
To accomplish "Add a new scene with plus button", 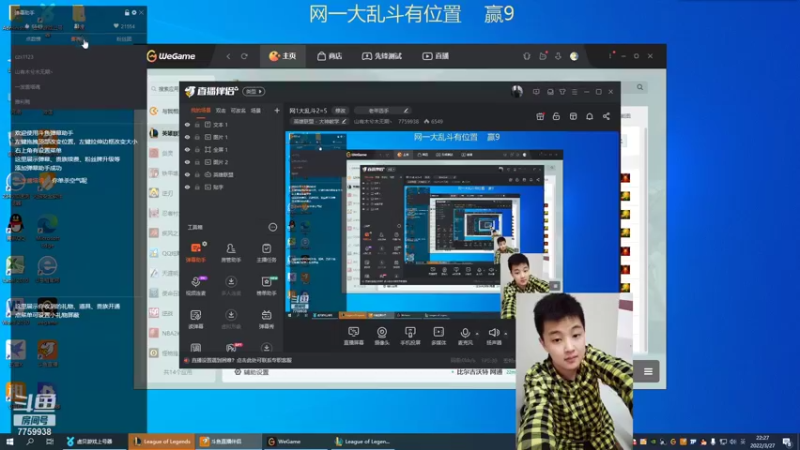I will pyautogui.click(x=277, y=110).
